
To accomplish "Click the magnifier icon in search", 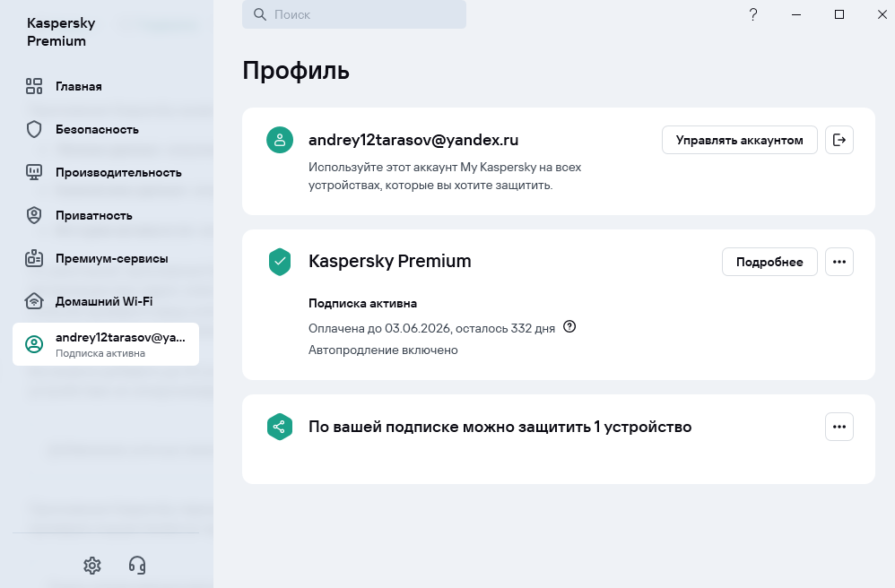I will tap(260, 14).
